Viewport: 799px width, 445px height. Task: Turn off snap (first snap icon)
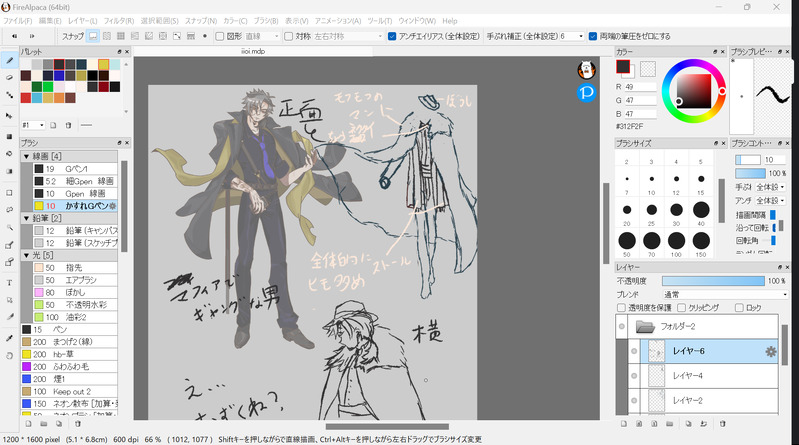click(93, 36)
